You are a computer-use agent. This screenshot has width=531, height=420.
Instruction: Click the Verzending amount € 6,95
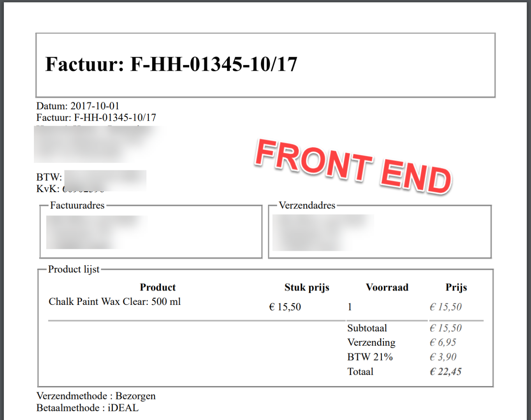[x=443, y=343]
